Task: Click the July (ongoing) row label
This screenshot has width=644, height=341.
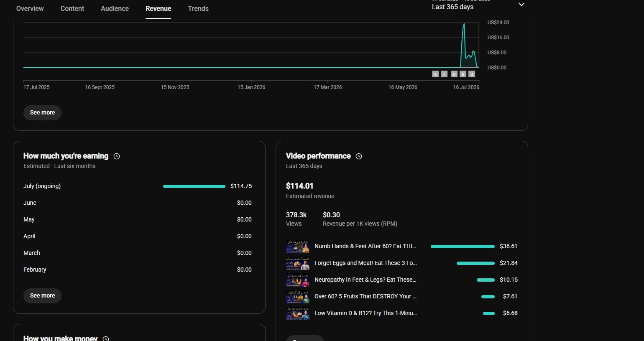Action: [x=42, y=186]
